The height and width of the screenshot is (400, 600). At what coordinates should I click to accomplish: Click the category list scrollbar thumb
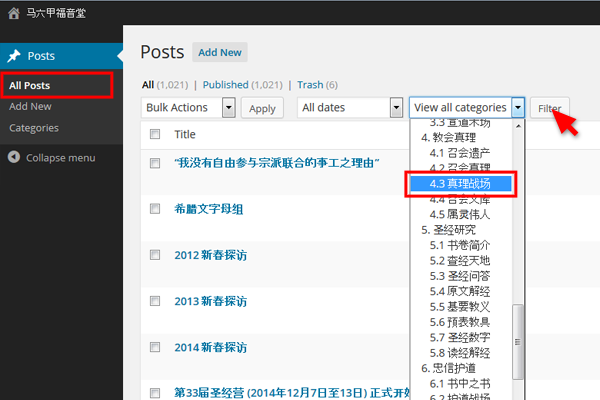click(x=518, y=341)
